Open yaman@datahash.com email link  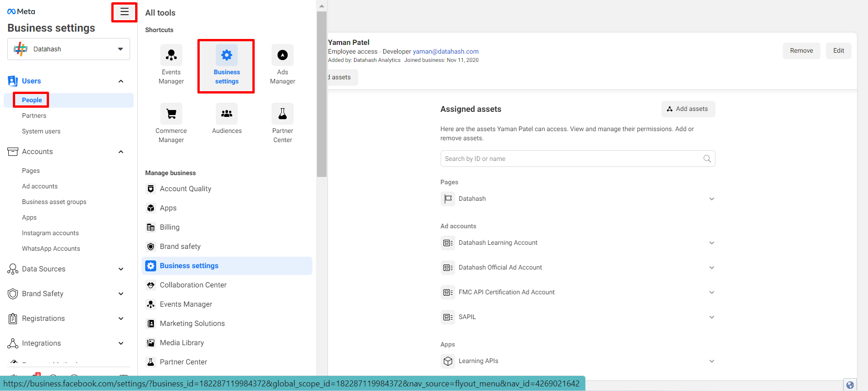pos(446,51)
